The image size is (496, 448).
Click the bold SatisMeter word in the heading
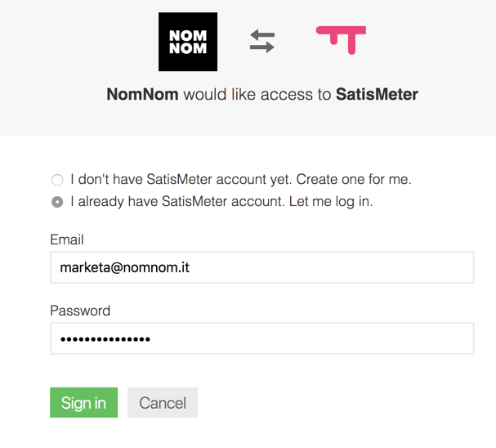[377, 94]
